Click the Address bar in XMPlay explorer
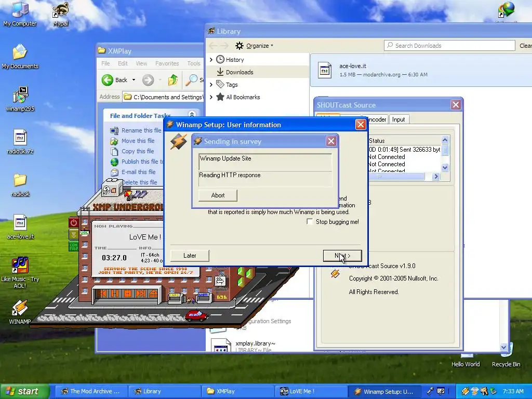 [x=163, y=97]
